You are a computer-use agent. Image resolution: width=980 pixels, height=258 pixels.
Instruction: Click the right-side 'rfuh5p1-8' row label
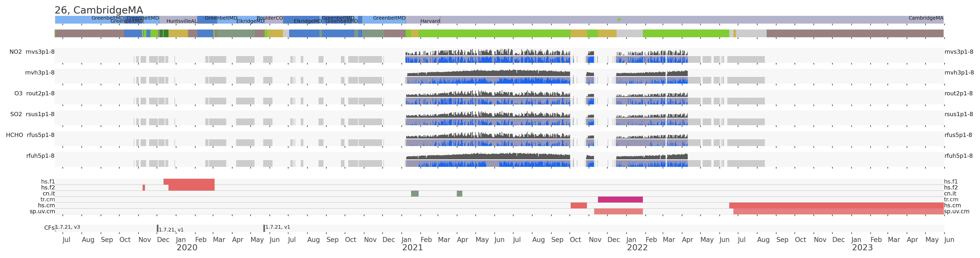tap(958, 156)
